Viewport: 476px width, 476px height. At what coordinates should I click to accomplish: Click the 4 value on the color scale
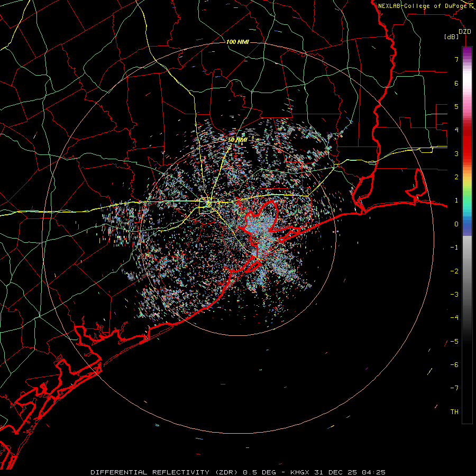456,130
